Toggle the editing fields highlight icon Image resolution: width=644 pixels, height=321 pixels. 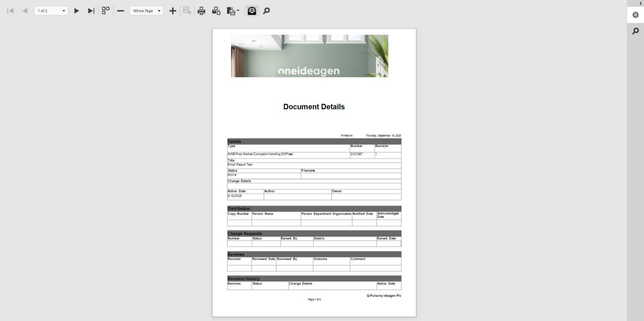coord(187,11)
